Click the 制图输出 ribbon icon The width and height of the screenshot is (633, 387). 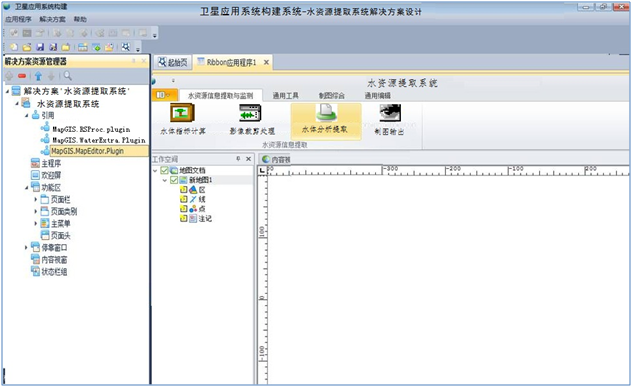click(x=390, y=113)
